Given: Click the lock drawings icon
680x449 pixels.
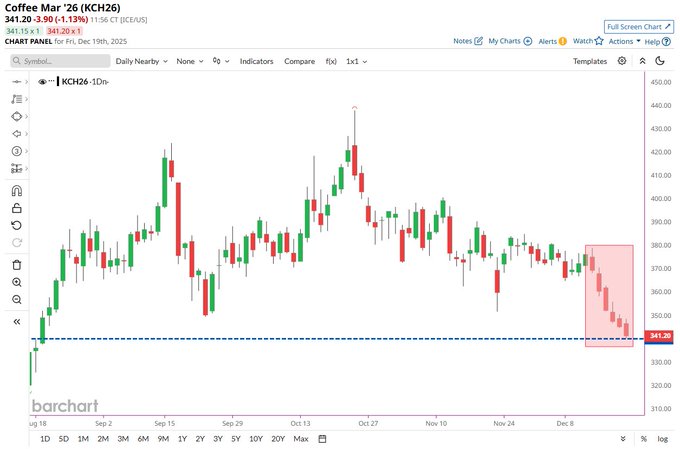Looking at the screenshot, I should (x=17, y=208).
